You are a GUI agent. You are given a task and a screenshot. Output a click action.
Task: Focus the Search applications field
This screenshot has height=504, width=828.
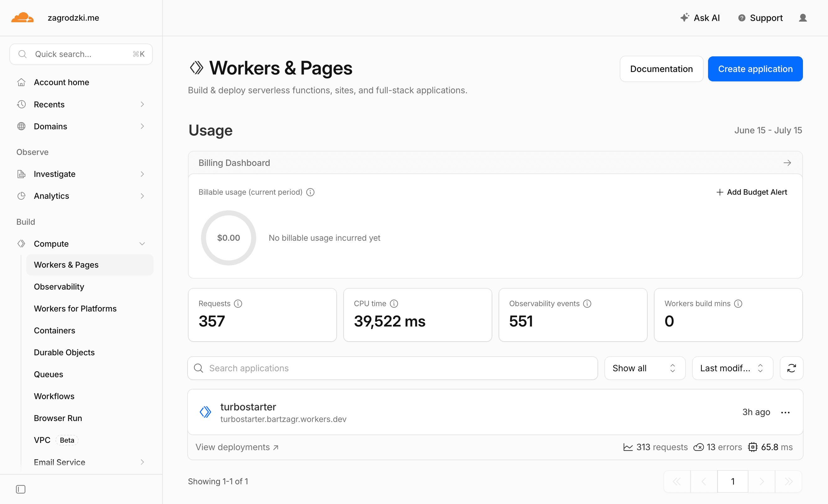point(392,368)
